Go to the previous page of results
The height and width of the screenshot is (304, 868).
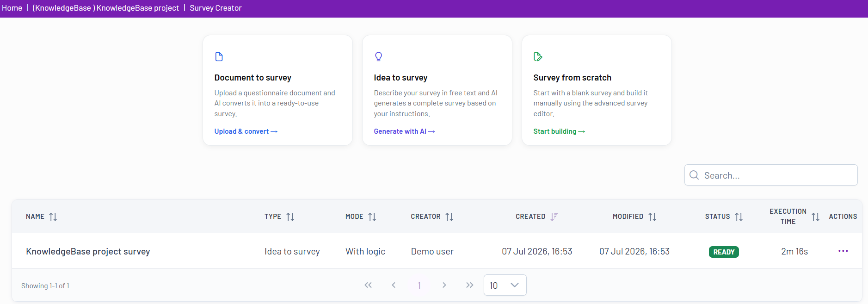click(394, 285)
